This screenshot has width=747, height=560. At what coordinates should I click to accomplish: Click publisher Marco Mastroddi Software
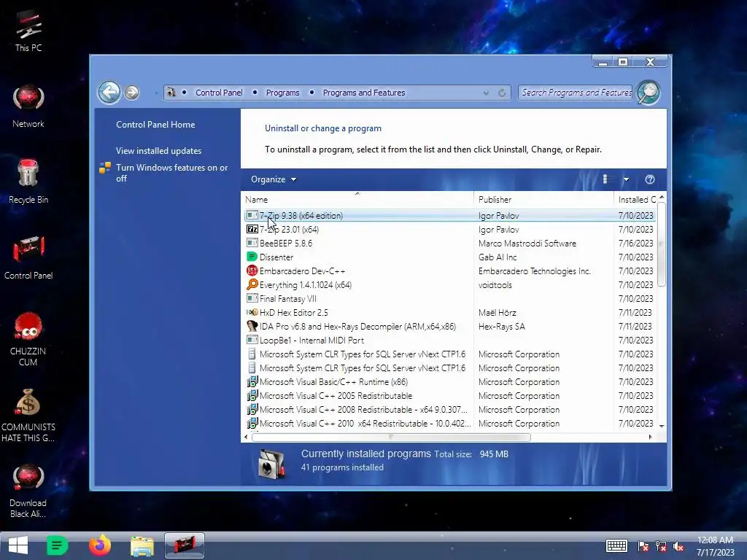(x=527, y=243)
